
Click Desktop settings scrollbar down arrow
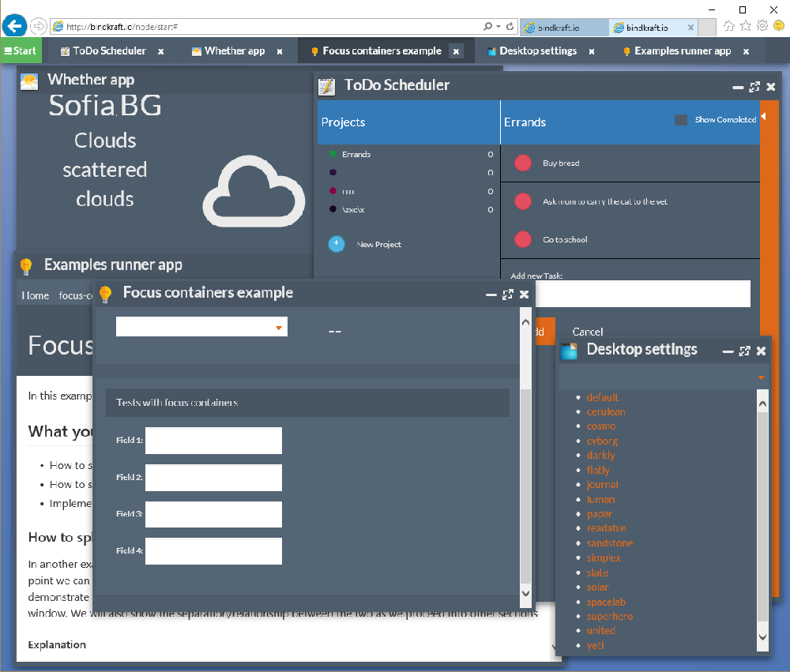[763, 637]
